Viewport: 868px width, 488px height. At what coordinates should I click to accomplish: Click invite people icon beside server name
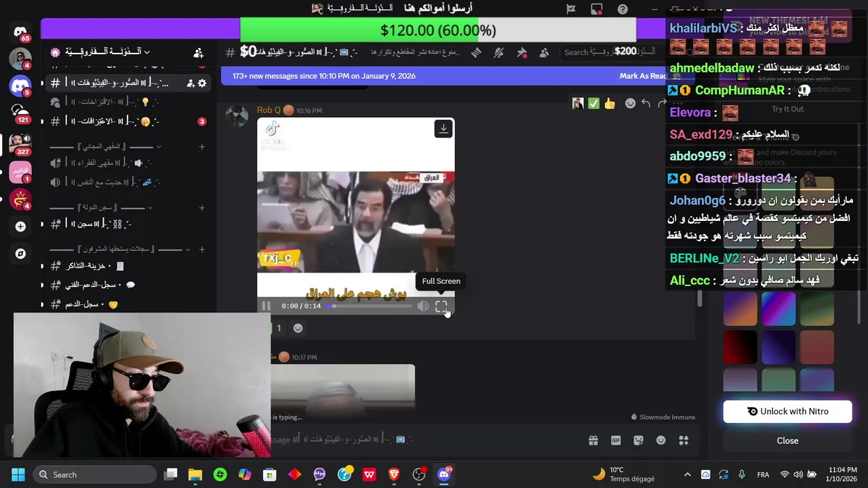click(x=198, y=52)
